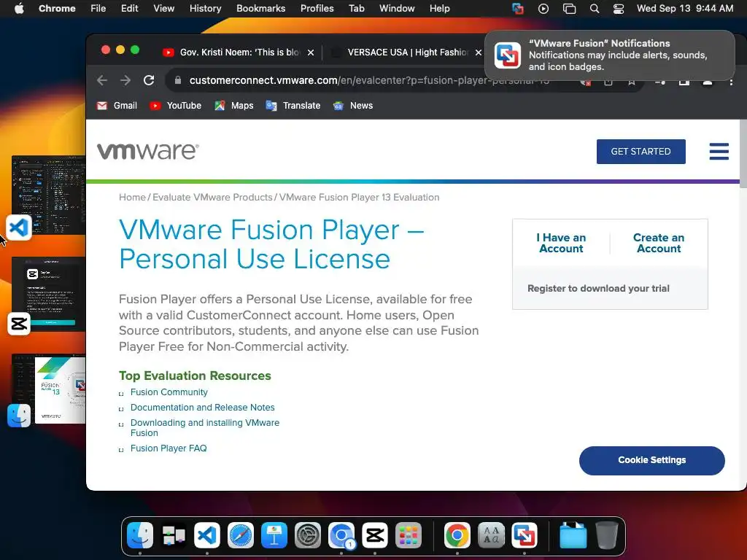Open System Settings from the Dock

pyautogui.click(x=308, y=535)
